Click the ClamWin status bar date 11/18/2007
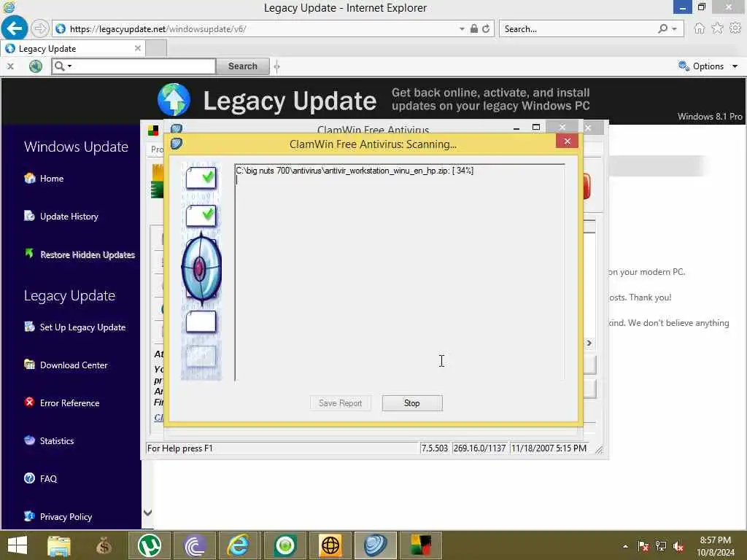This screenshot has width=747, height=560. tap(549, 448)
